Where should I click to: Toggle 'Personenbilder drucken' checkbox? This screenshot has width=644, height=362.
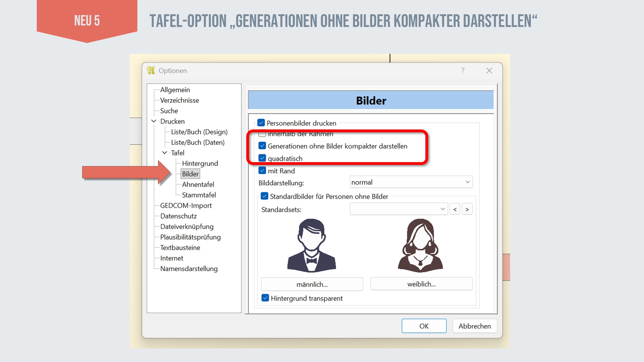(261, 123)
